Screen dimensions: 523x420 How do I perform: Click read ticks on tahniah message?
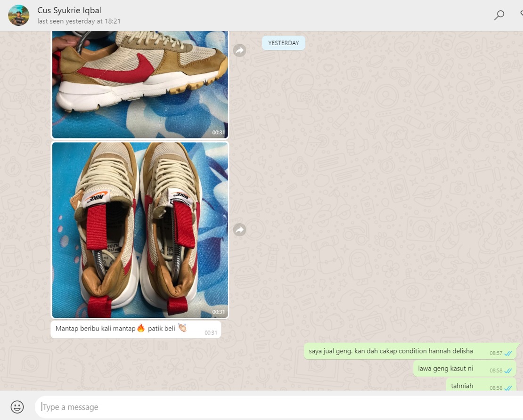point(508,388)
